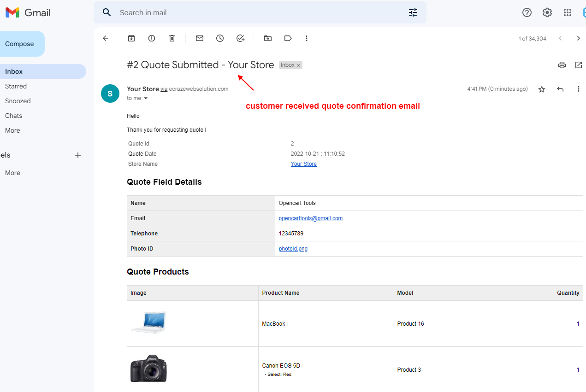The image size is (586, 392).
Task: Open the email in a new window
Action: 579,65
